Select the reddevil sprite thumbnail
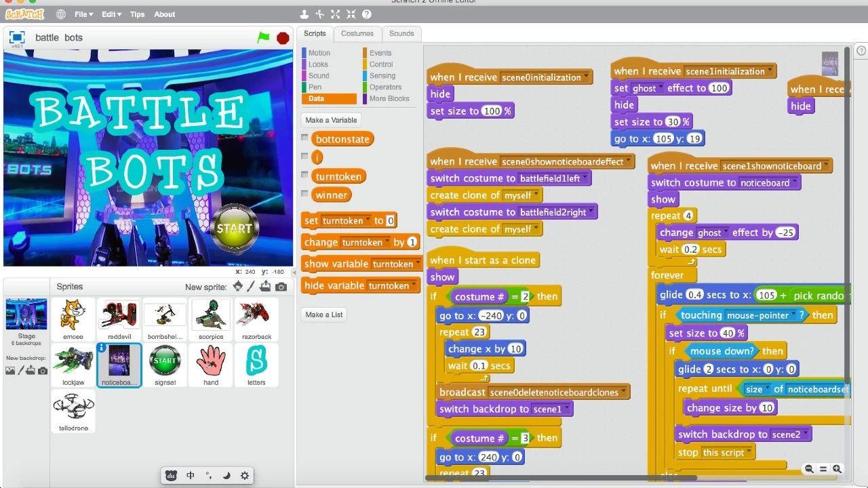Image resolution: width=868 pixels, height=488 pixels. pyautogui.click(x=119, y=319)
